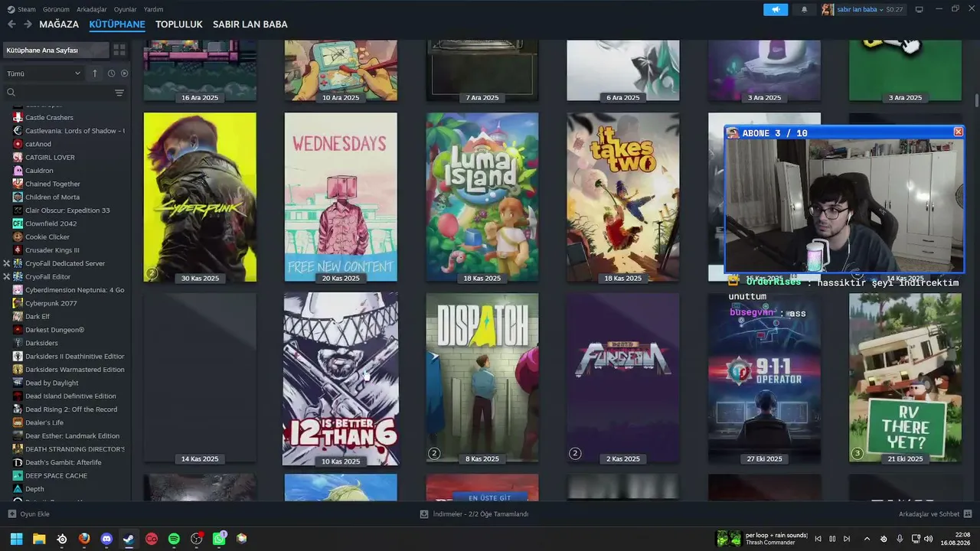Open the SABIR LAN BABA profile tab
The image size is (980, 551).
click(x=250, y=24)
